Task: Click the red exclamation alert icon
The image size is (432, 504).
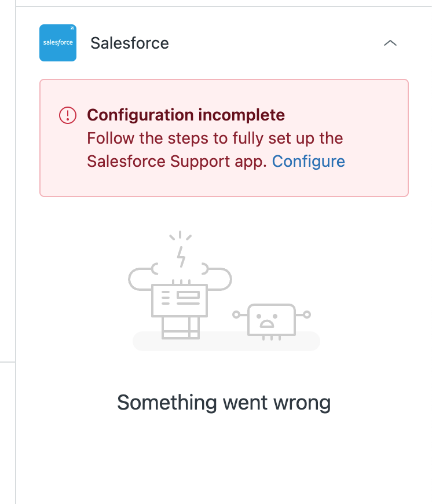Action: click(x=68, y=115)
